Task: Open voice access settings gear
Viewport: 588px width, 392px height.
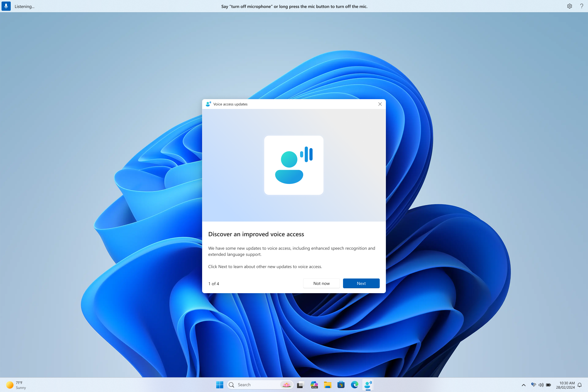Action: point(569,6)
